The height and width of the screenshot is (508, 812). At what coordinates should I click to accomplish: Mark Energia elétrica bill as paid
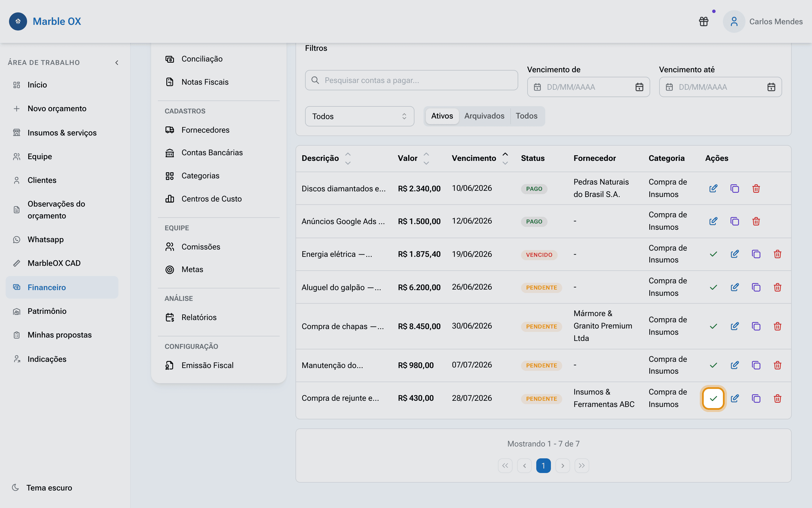(713, 254)
